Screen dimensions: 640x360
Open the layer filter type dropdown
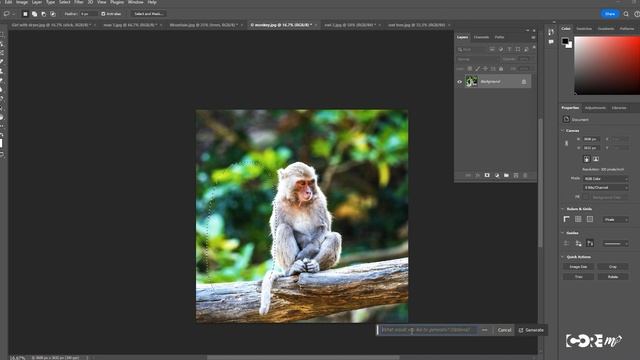[x=471, y=49]
